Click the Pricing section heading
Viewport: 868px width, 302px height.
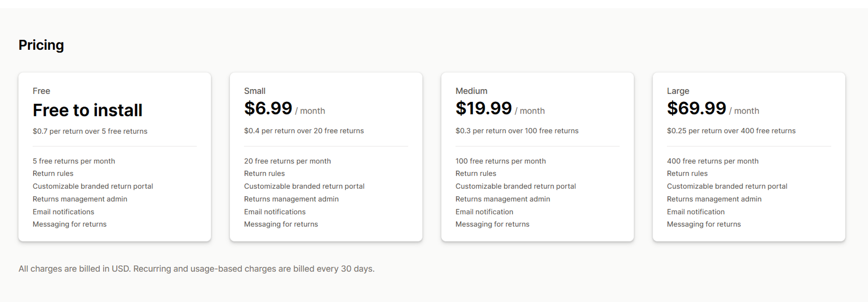[x=41, y=45]
